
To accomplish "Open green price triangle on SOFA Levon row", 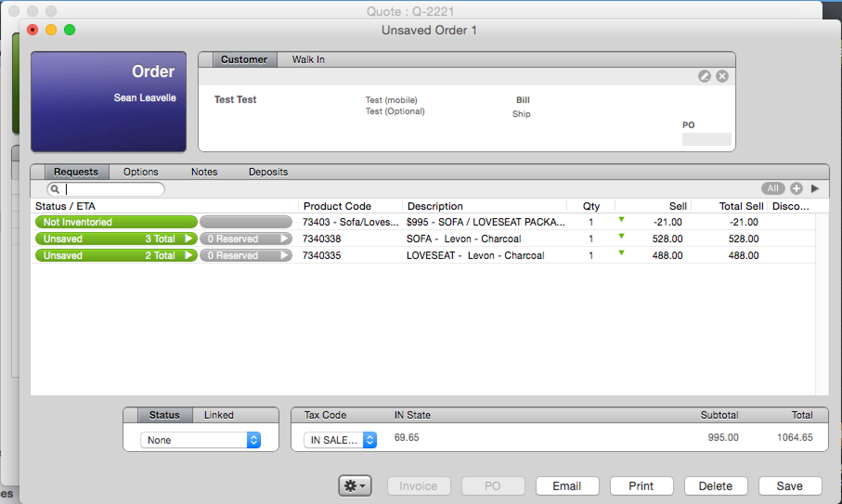I will (622, 237).
